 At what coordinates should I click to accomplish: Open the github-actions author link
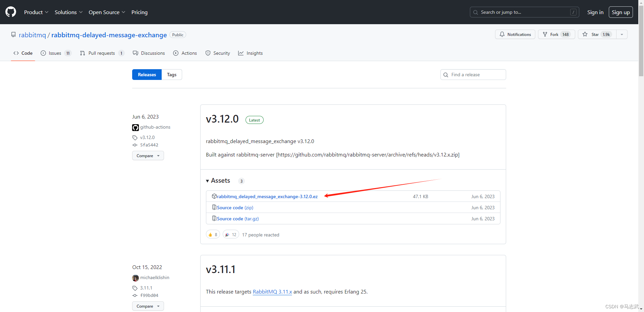point(155,127)
